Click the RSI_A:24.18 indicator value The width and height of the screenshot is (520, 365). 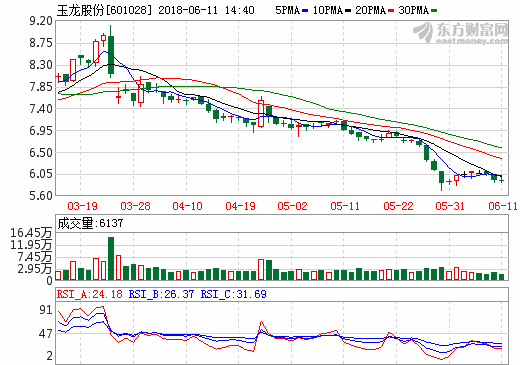[90, 294]
